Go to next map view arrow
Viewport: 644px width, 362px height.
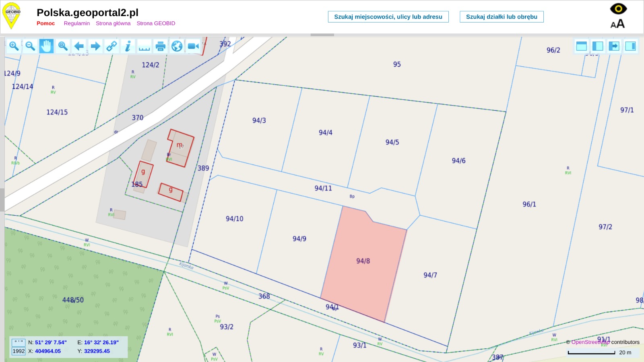pos(95,46)
